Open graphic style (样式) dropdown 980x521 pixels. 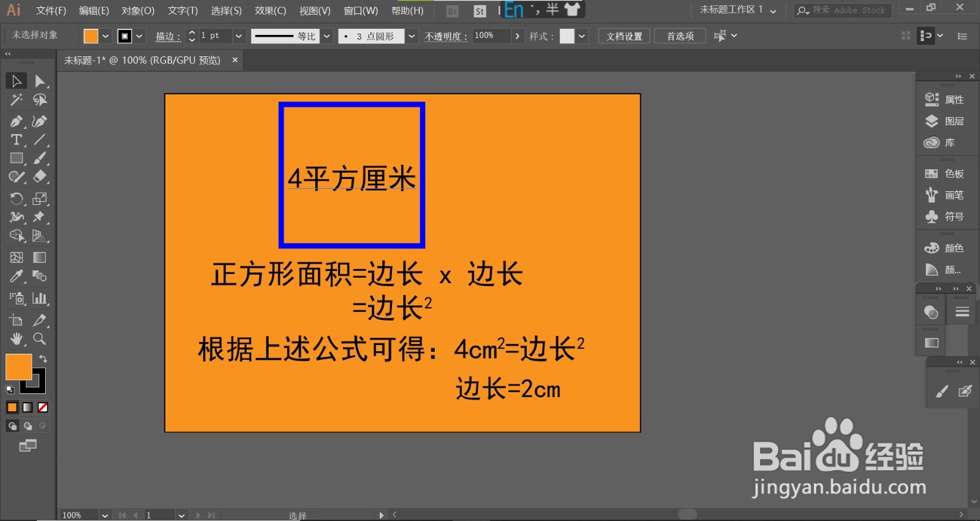click(582, 36)
